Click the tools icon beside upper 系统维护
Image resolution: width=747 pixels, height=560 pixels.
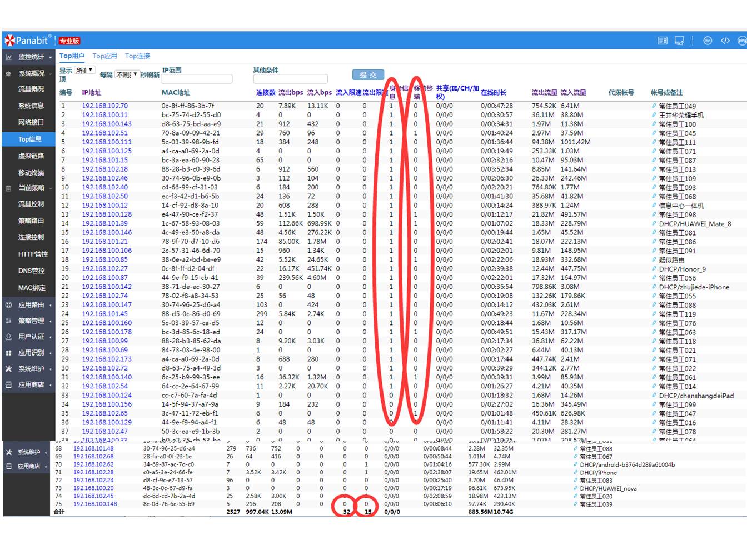[x=8, y=368]
